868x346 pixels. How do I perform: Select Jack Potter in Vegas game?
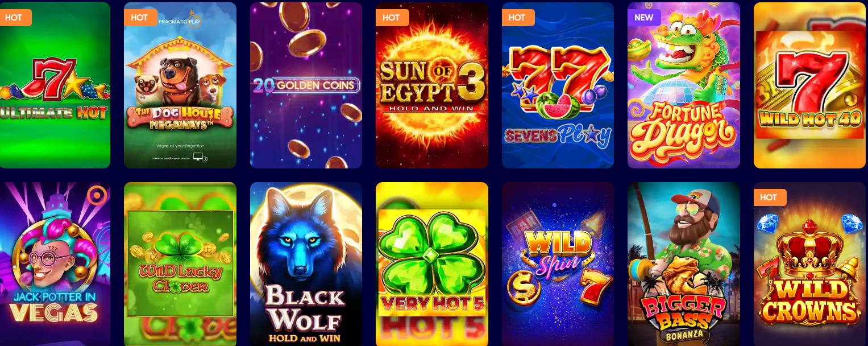tap(55, 264)
